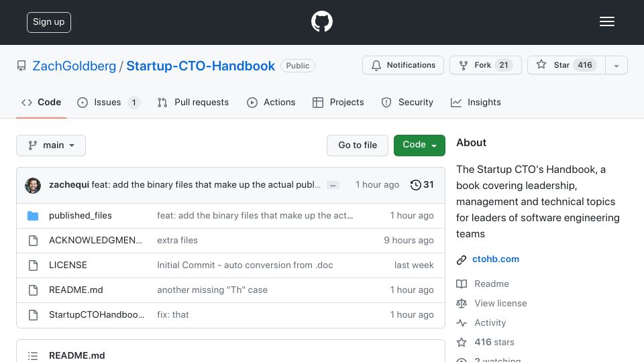Open the Pull requests tab
644x362 pixels.
point(193,102)
